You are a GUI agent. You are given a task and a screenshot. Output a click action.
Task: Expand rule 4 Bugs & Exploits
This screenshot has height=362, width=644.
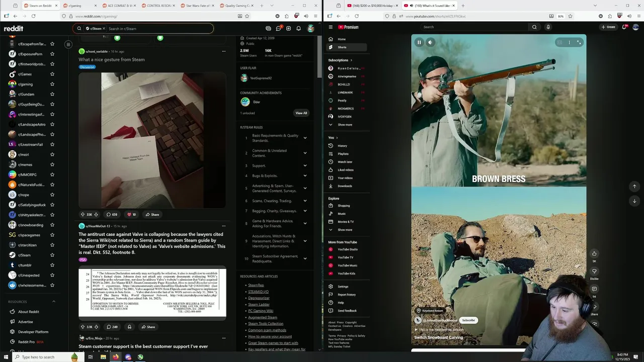tap(305, 175)
